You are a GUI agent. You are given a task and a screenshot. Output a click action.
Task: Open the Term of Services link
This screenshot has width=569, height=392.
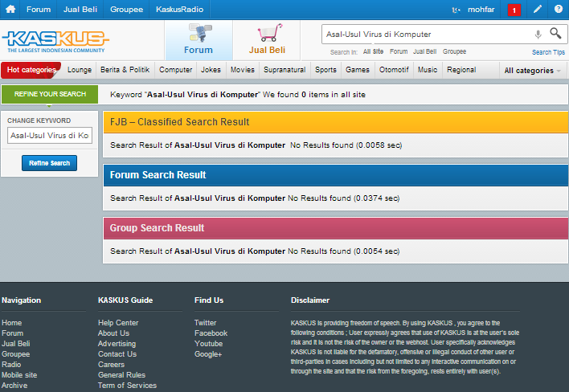click(x=127, y=386)
